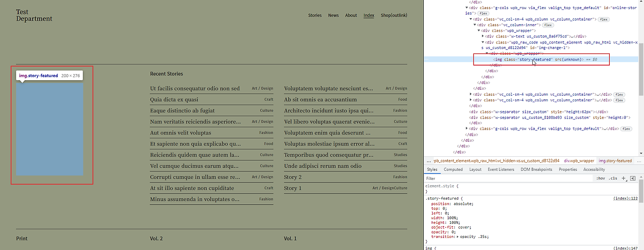
Task: Select the img story-featured DOM row
Action: (531, 59)
